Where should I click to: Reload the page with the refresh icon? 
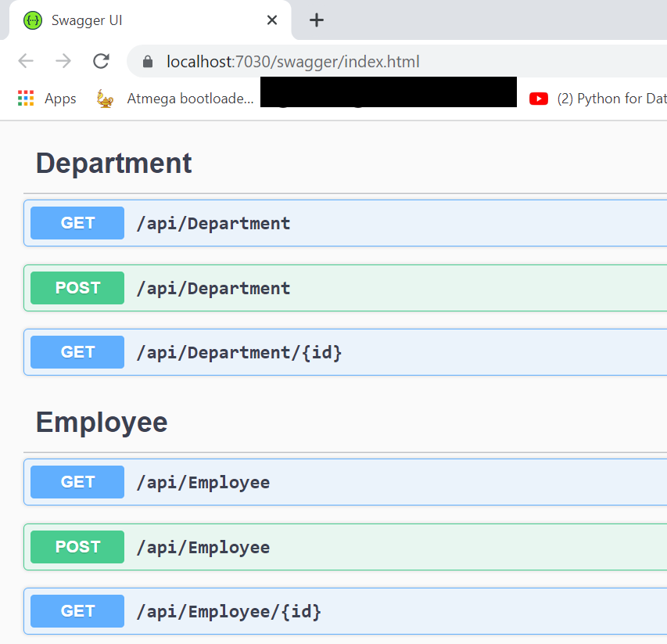101,61
